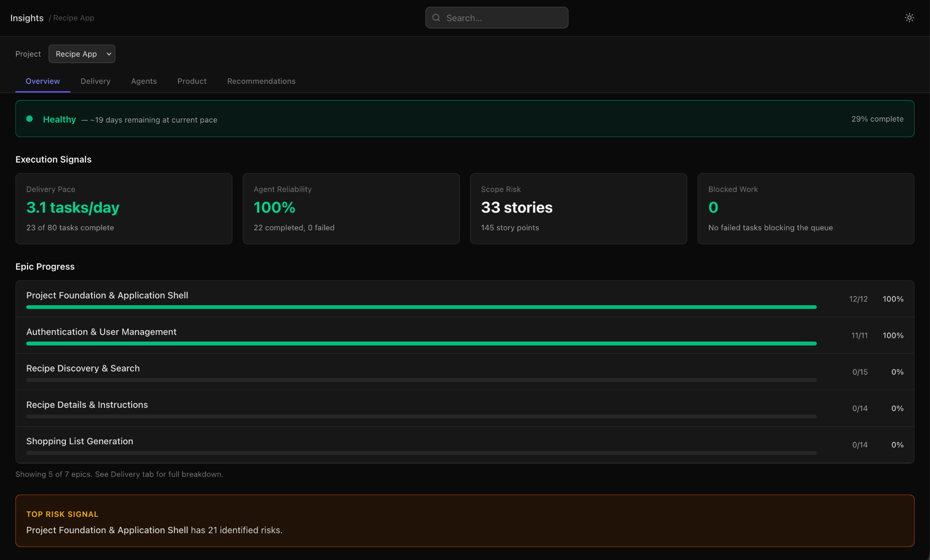The image size is (930, 560).
Task: Switch to the Overview tab
Action: (43, 81)
